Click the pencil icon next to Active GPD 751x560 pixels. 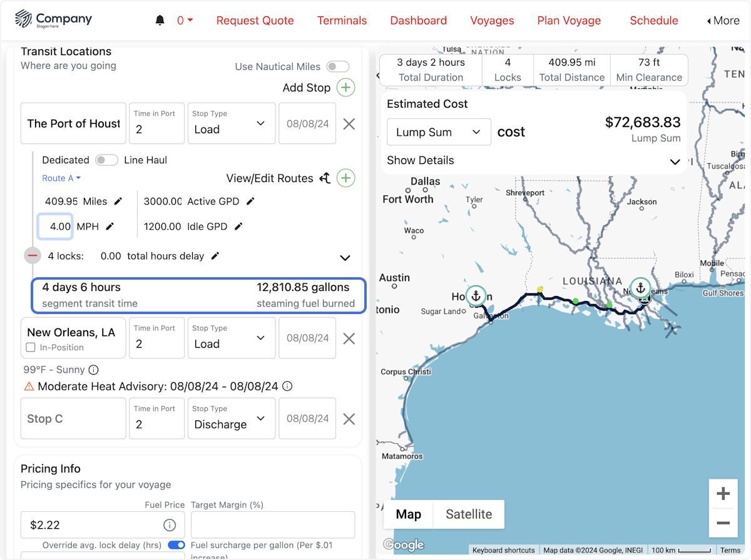pyautogui.click(x=250, y=201)
